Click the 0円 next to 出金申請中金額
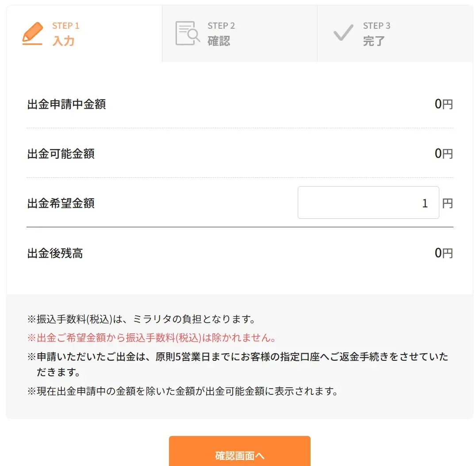The width and height of the screenshot is (476, 466). click(x=444, y=104)
